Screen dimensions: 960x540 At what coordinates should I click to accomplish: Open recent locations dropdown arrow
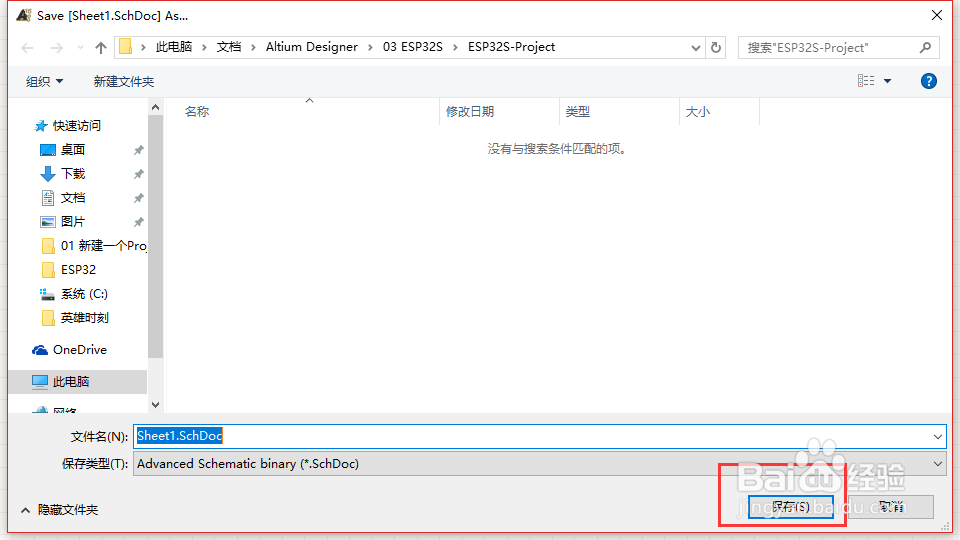tap(80, 48)
